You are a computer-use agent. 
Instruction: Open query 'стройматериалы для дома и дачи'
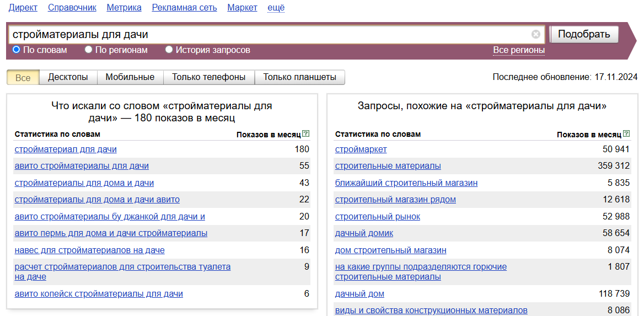84,183
